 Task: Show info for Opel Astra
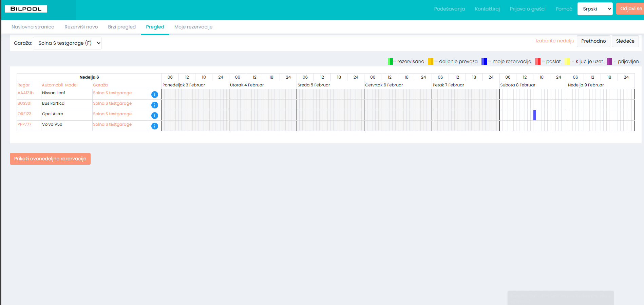point(154,116)
